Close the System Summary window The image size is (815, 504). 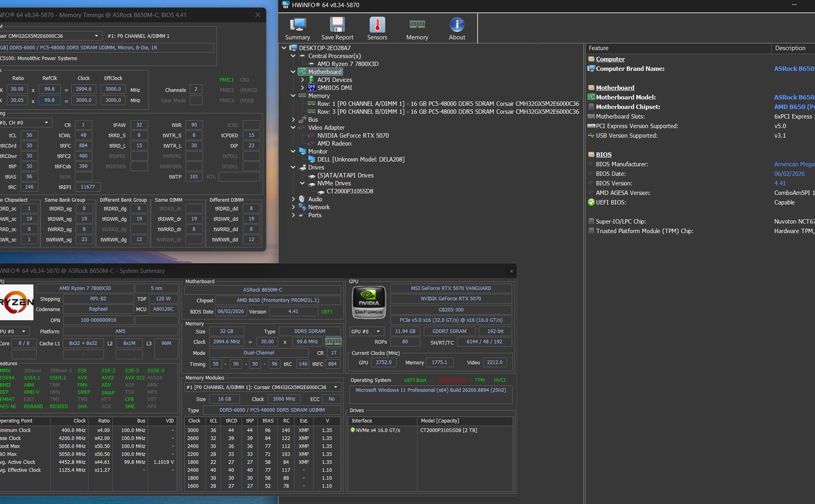pyautogui.click(x=511, y=271)
